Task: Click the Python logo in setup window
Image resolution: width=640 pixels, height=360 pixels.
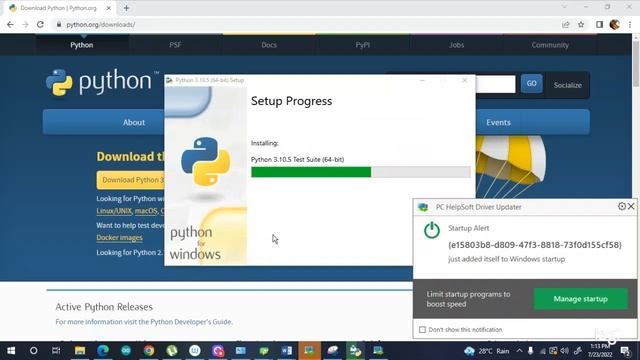Action: click(205, 161)
